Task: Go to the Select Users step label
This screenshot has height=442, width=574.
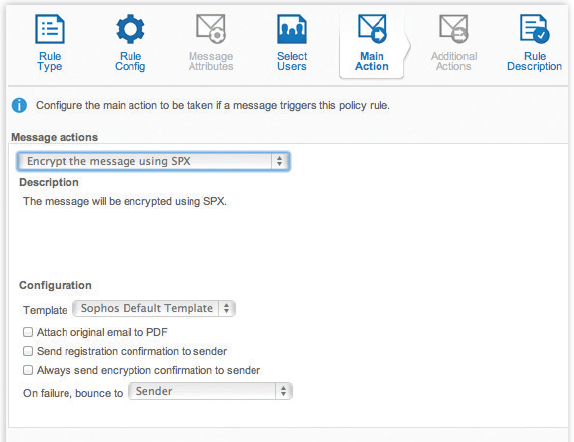Action: [x=292, y=61]
